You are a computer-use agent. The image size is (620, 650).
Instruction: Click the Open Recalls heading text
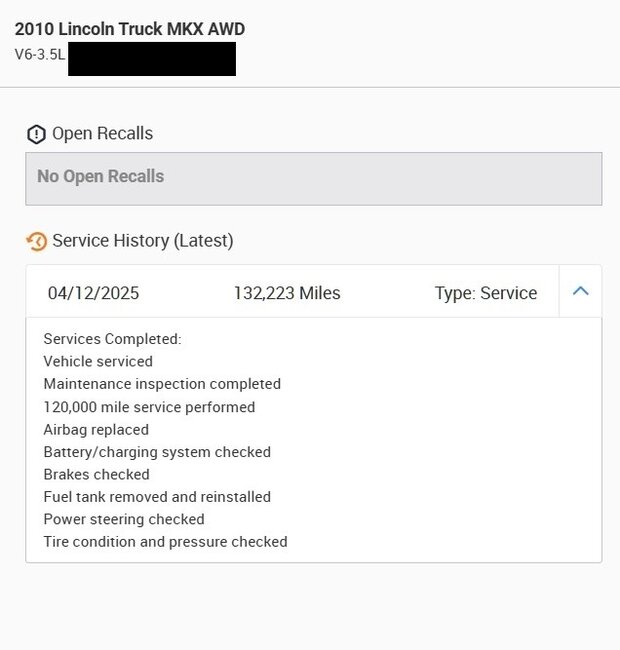[x=102, y=133]
